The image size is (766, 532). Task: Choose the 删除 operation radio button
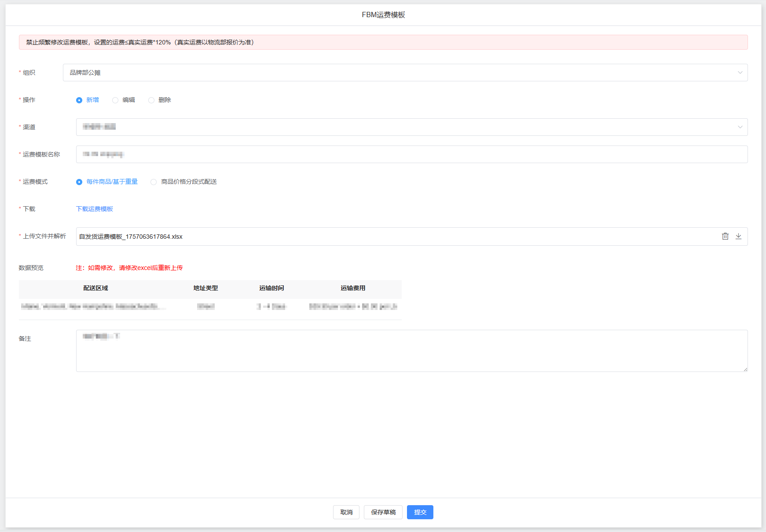tap(151, 100)
